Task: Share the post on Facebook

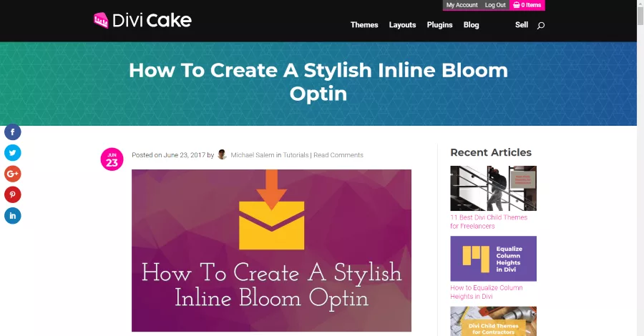Action: tap(13, 132)
